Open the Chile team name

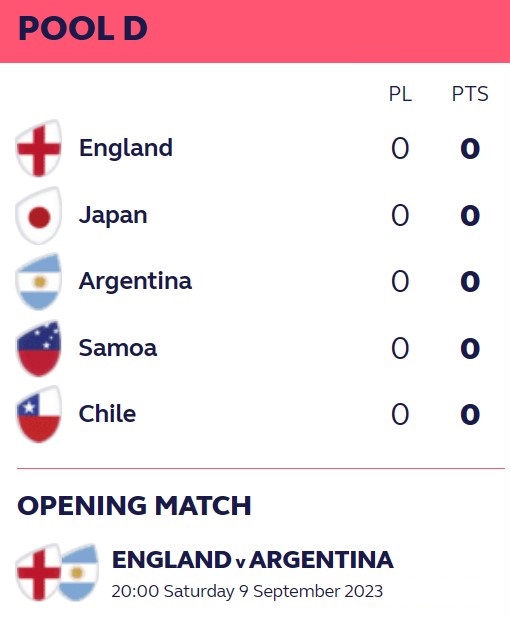pos(107,414)
